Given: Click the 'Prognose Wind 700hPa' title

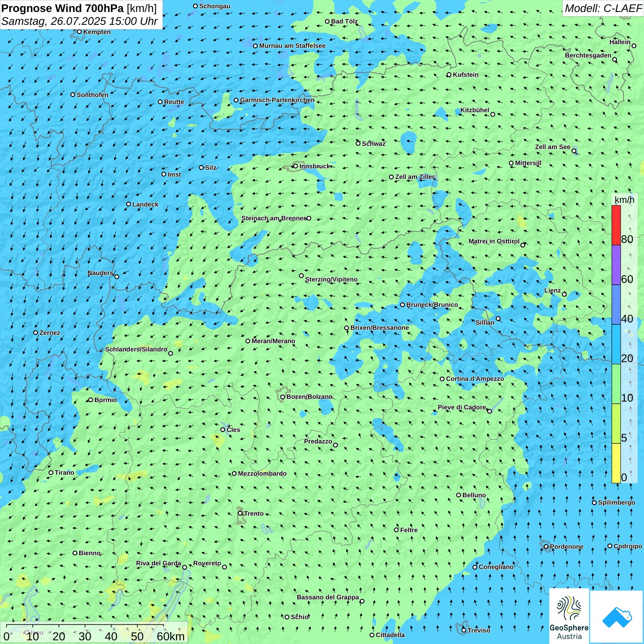Looking at the screenshot, I should pyautogui.click(x=63, y=8).
